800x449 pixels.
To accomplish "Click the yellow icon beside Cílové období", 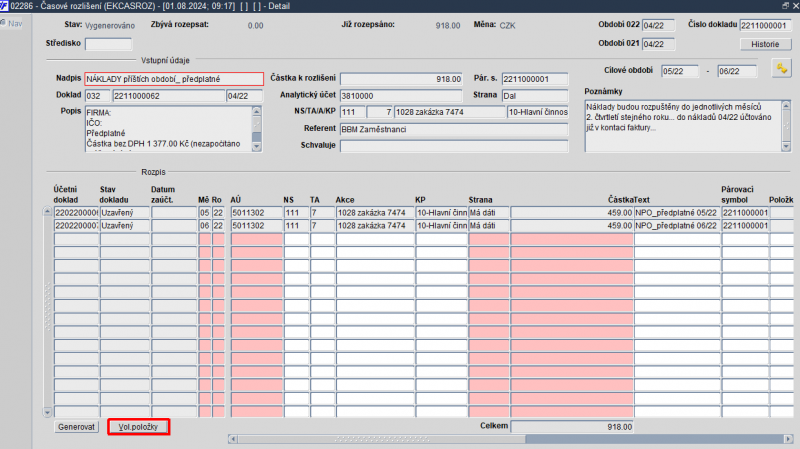I will coord(781,67).
